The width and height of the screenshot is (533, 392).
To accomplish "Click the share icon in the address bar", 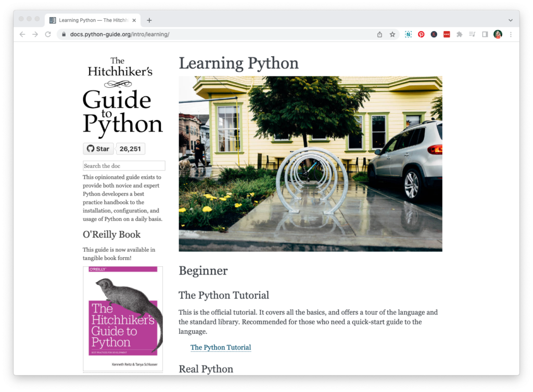I will 379,34.
